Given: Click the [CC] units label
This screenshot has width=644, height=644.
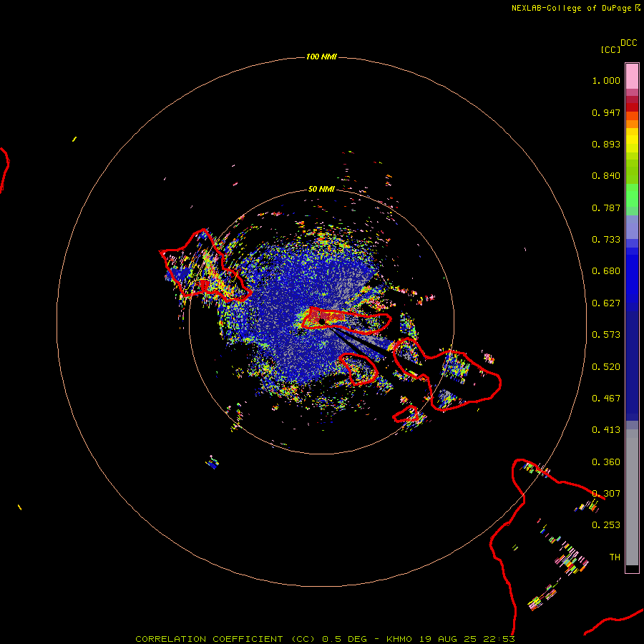Looking at the screenshot, I should click(x=611, y=49).
